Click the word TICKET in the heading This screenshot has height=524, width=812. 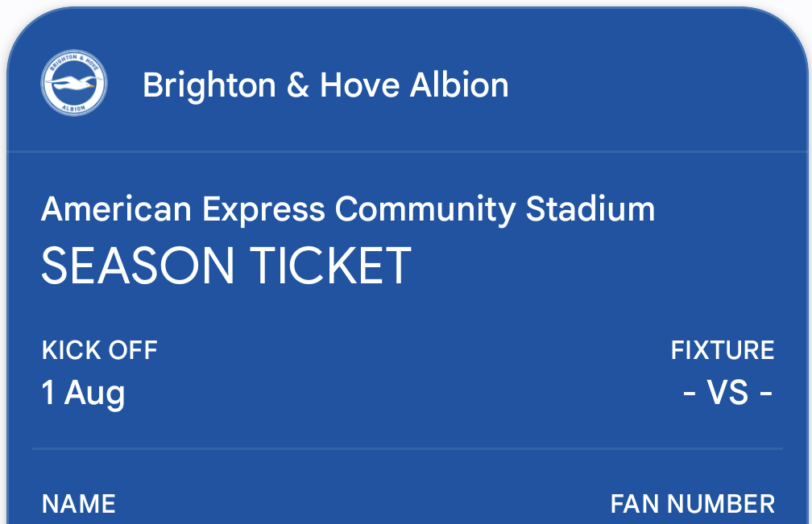tap(331, 266)
